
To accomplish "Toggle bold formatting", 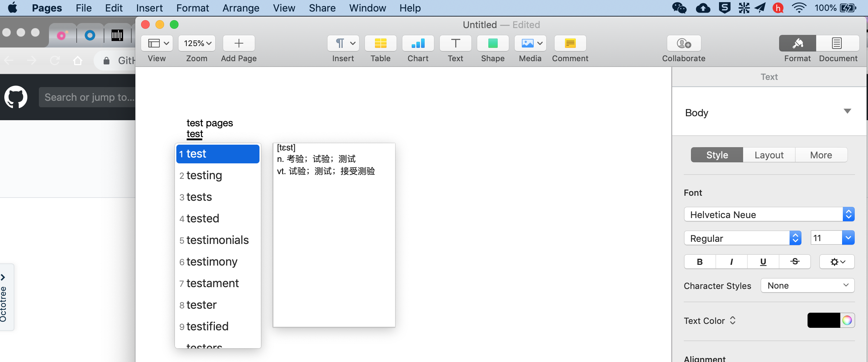I will (x=699, y=262).
